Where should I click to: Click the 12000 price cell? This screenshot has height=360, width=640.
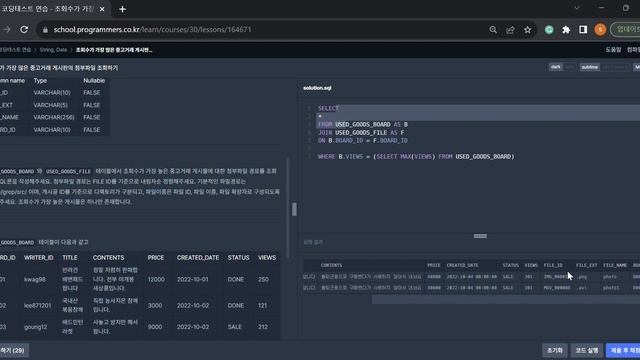point(156,279)
